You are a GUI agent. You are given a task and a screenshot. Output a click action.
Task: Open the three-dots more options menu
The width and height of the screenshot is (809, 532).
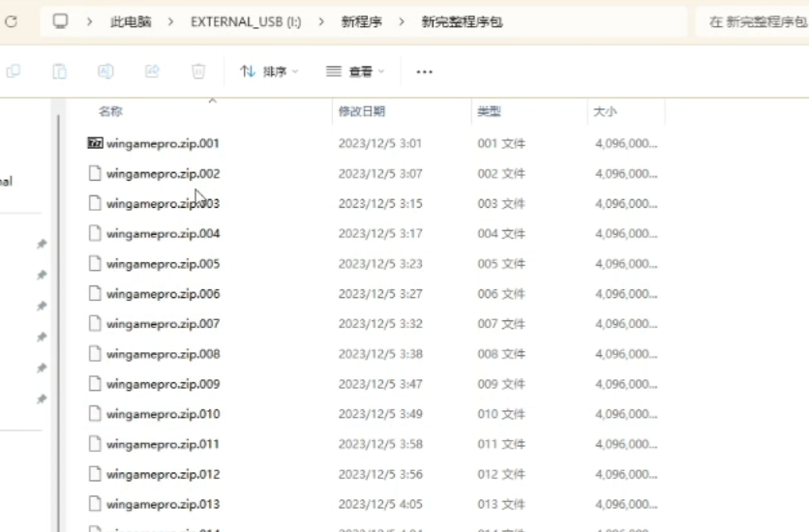click(x=424, y=72)
